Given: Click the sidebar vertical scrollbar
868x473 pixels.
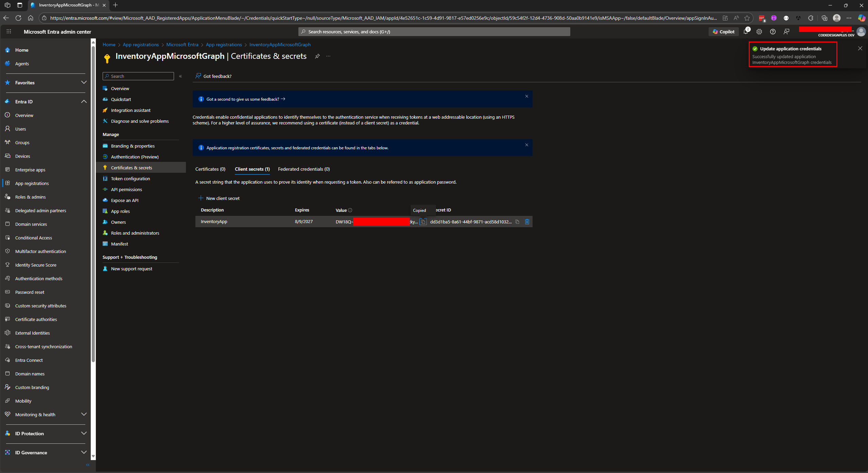Looking at the screenshot, I should point(93,204).
